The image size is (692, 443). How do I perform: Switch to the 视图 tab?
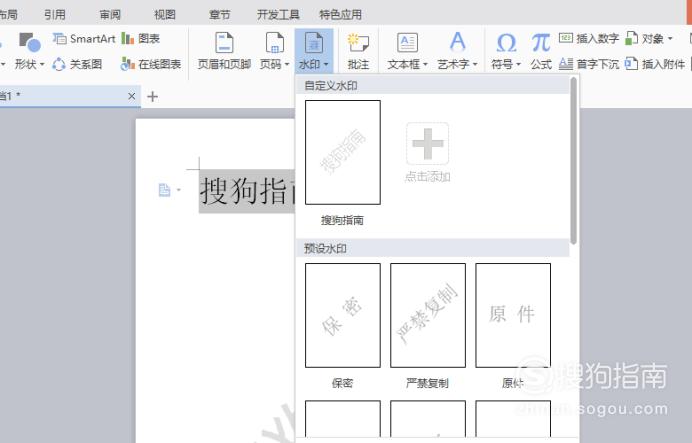tap(165, 15)
